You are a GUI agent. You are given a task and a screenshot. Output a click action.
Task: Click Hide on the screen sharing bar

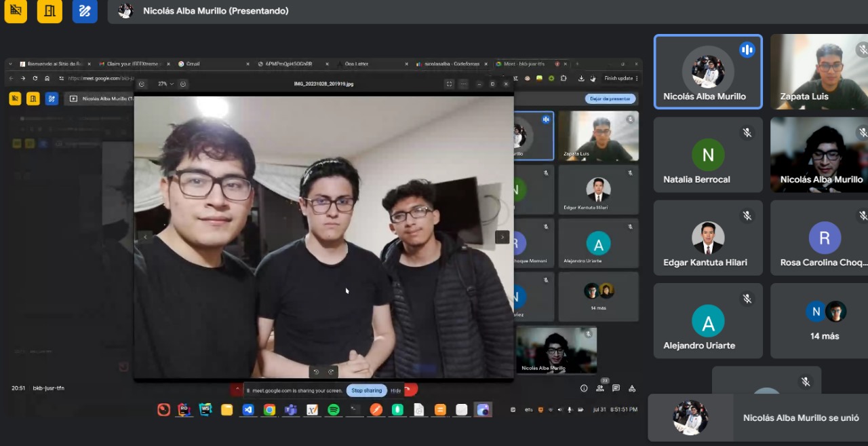point(395,390)
